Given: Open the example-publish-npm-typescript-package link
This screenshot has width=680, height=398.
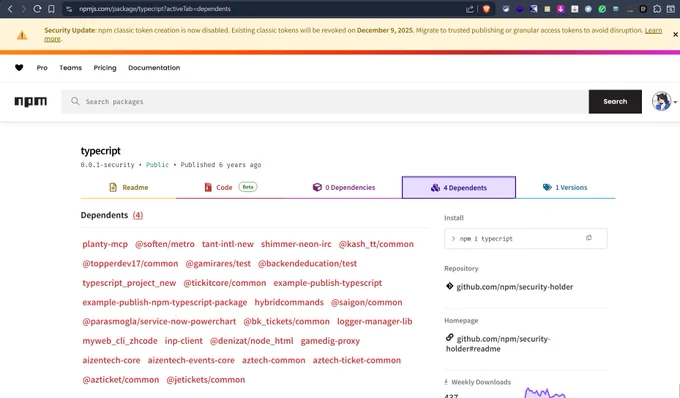Looking at the screenshot, I should (165, 302).
